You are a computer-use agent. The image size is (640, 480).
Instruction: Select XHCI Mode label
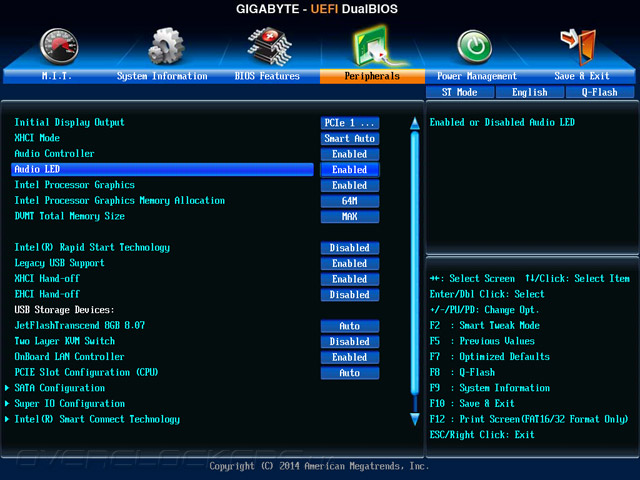[x=37, y=138]
